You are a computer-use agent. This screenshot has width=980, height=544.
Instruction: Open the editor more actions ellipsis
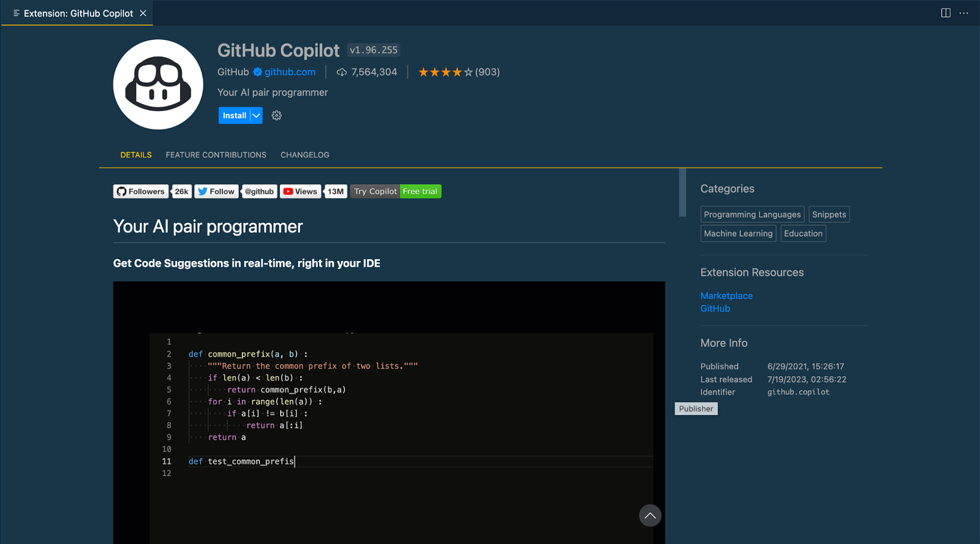pos(964,13)
